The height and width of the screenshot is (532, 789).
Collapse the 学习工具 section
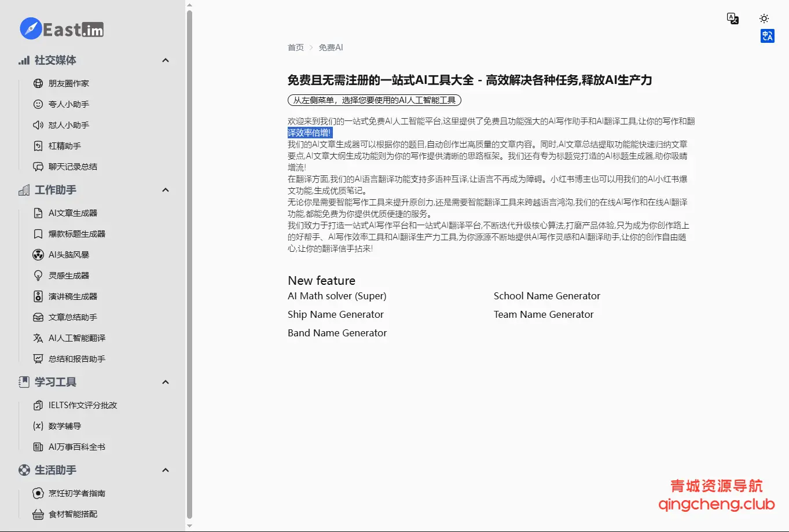click(x=166, y=382)
